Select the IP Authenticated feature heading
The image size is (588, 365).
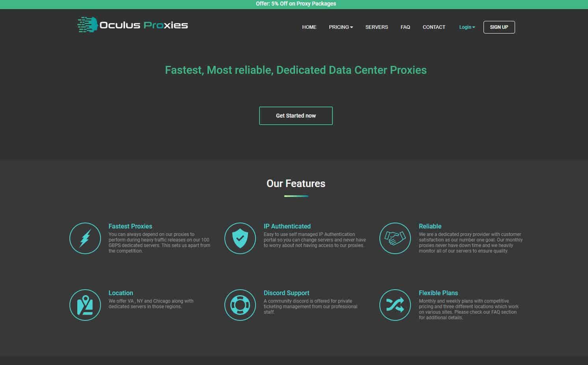coord(287,226)
